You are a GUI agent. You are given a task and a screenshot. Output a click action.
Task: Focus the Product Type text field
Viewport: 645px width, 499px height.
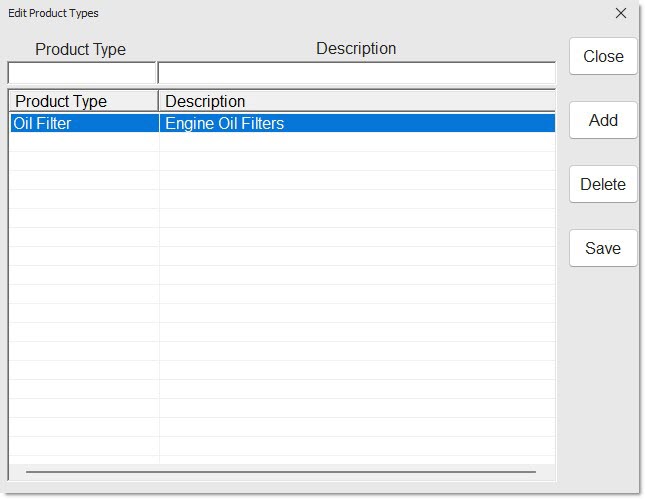[82, 73]
